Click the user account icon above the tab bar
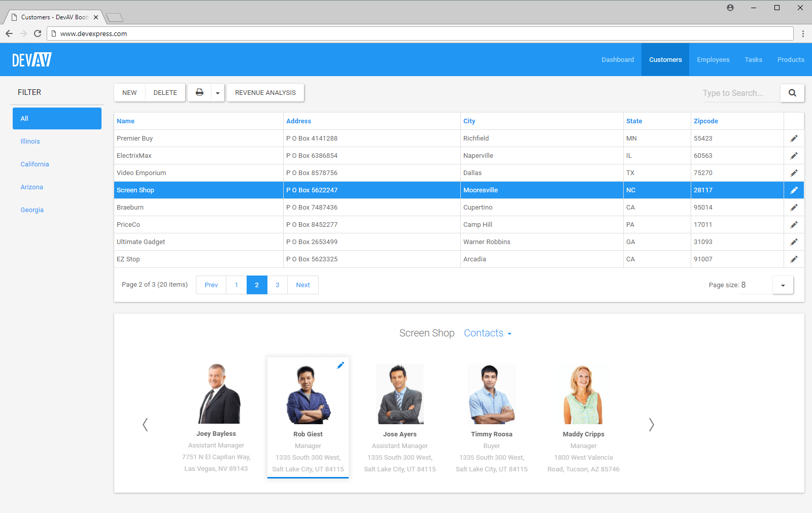The width and height of the screenshot is (812, 513). point(730,8)
